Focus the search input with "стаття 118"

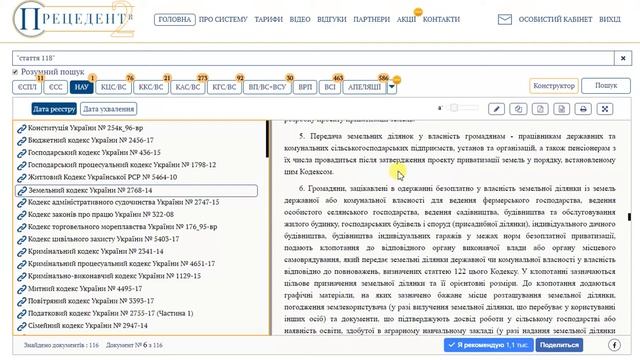tap(313, 58)
